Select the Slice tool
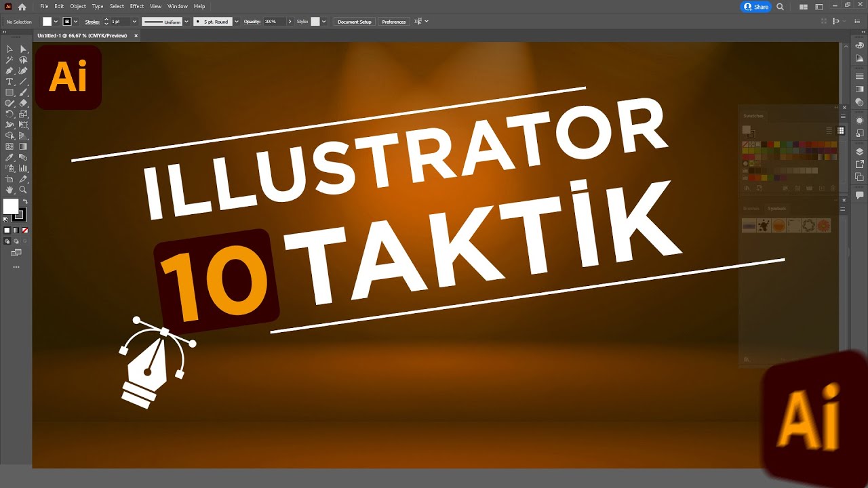Image resolution: width=868 pixels, height=488 pixels. tap(23, 179)
